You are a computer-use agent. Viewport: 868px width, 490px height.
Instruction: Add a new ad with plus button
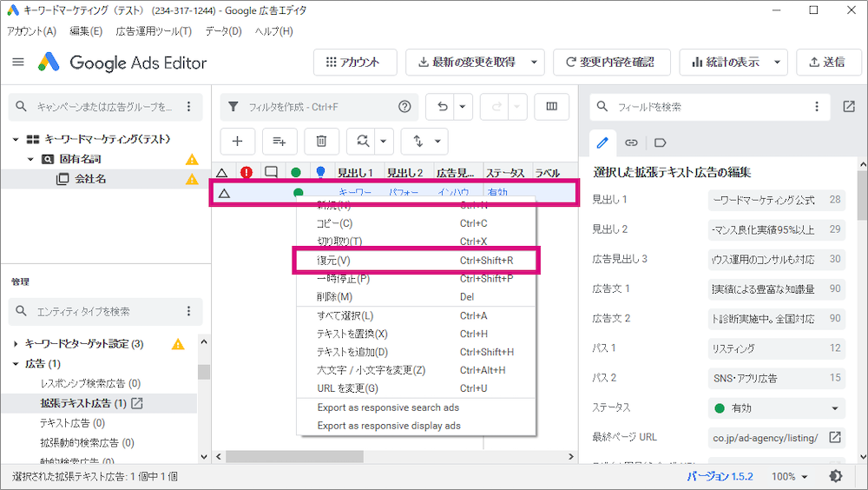click(x=238, y=142)
